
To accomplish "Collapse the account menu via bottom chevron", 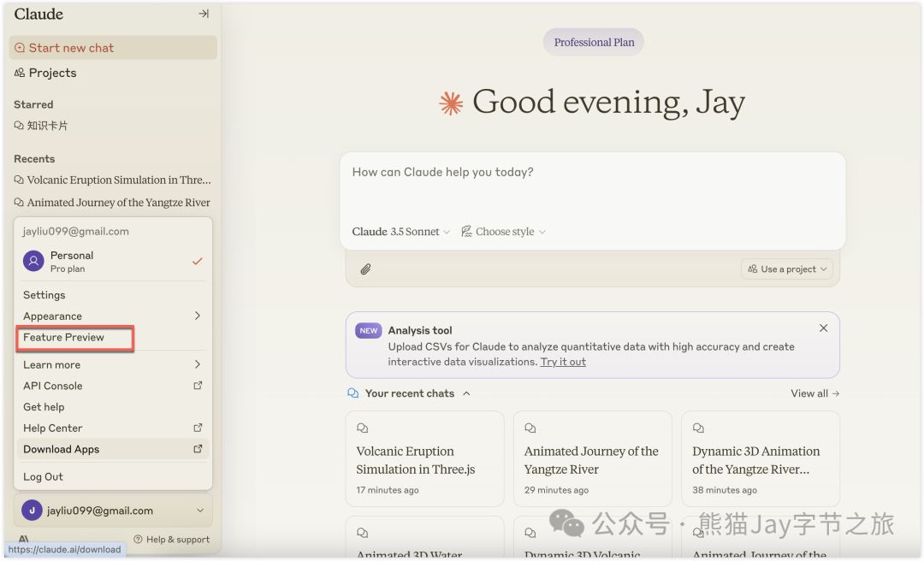I will click(x=200, y=511).
